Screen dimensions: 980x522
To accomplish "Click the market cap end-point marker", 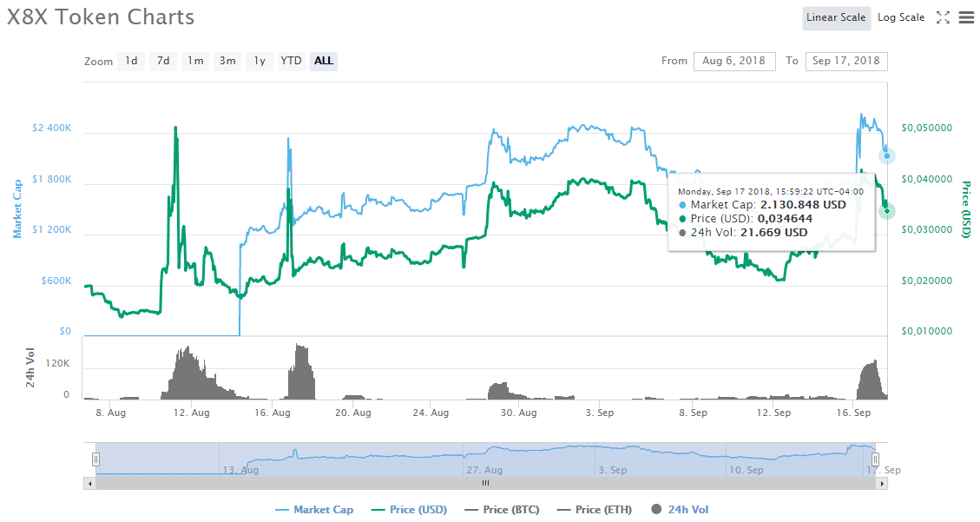I will tap(887, 155).
